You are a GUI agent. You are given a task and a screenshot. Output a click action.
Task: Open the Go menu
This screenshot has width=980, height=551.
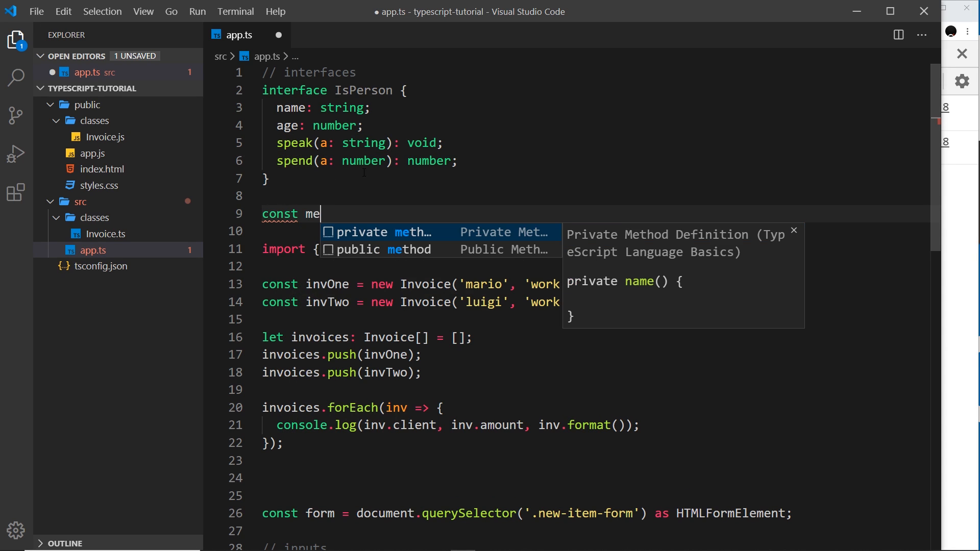pyautogui.click(x=171, y=11)
